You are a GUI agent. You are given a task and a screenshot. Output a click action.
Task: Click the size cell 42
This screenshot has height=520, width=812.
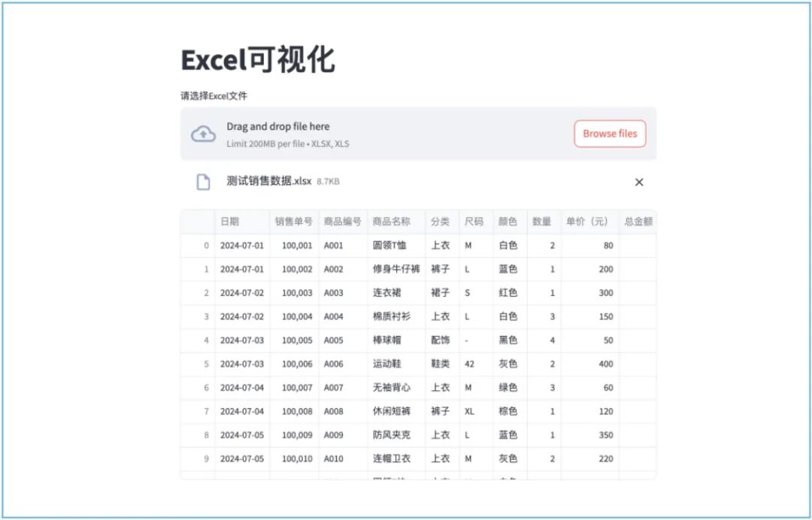click(x=476, y=364)
